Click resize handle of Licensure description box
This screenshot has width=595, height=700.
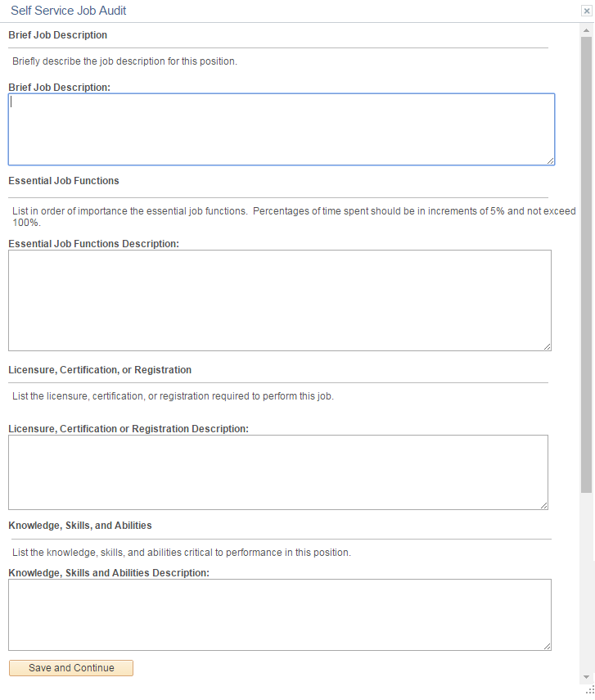coord(544,506)
